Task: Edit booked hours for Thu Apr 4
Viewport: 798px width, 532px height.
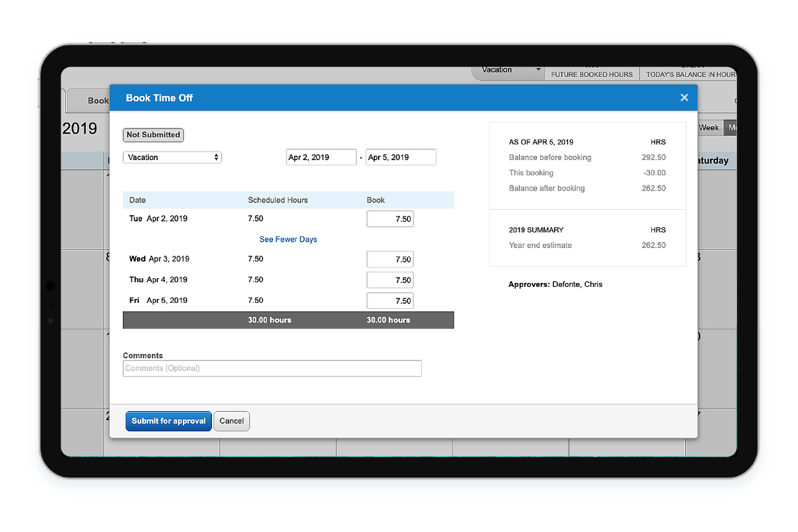Action: tap(390, 280)
